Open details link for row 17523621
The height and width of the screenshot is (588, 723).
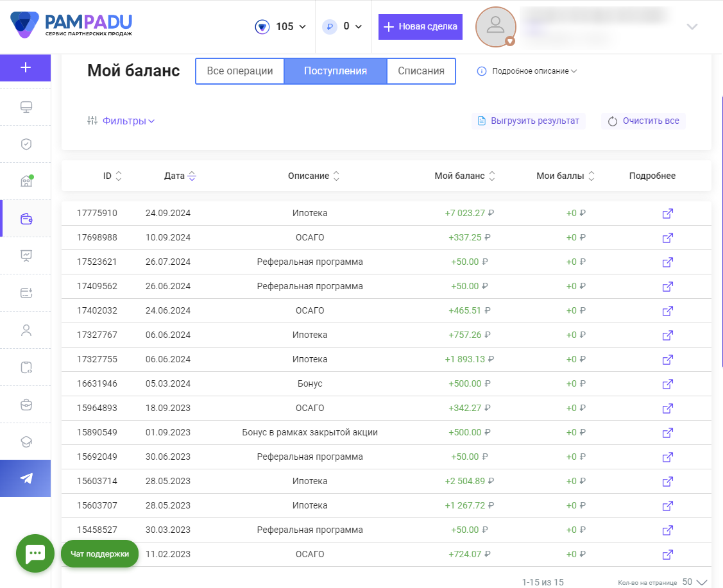(667, 262)
